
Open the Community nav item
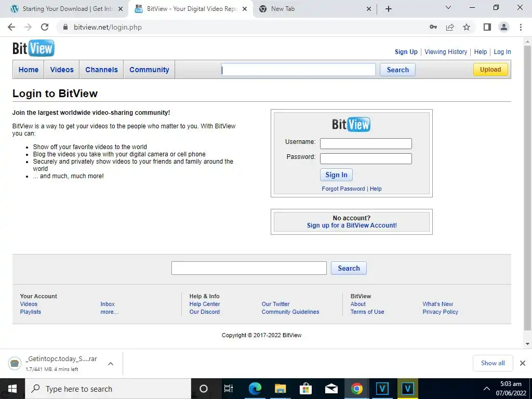click(149, 70)
